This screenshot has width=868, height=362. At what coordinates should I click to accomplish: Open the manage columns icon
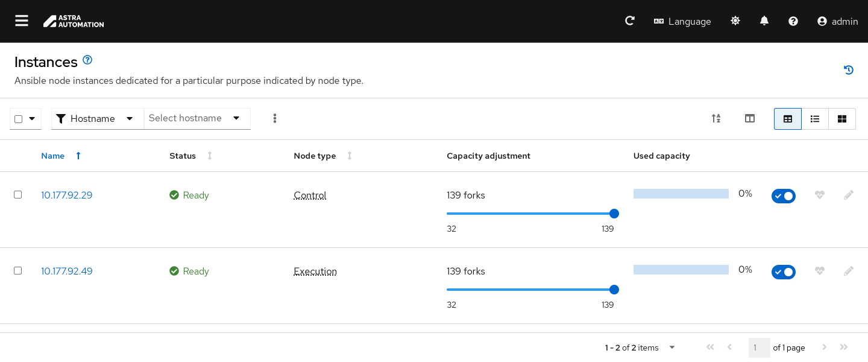(x=750, y=119)
